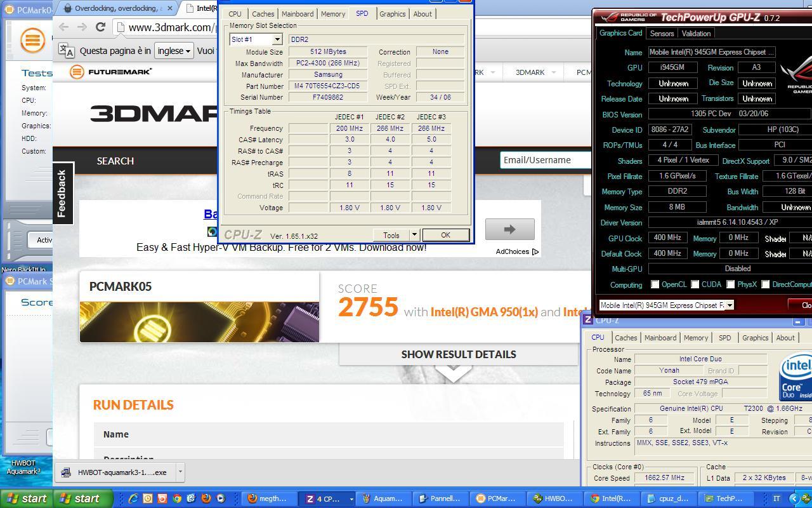Click the ad headline link starting with 'Ba'
This screenshot has height=508, width=812.
coord(211,214)
